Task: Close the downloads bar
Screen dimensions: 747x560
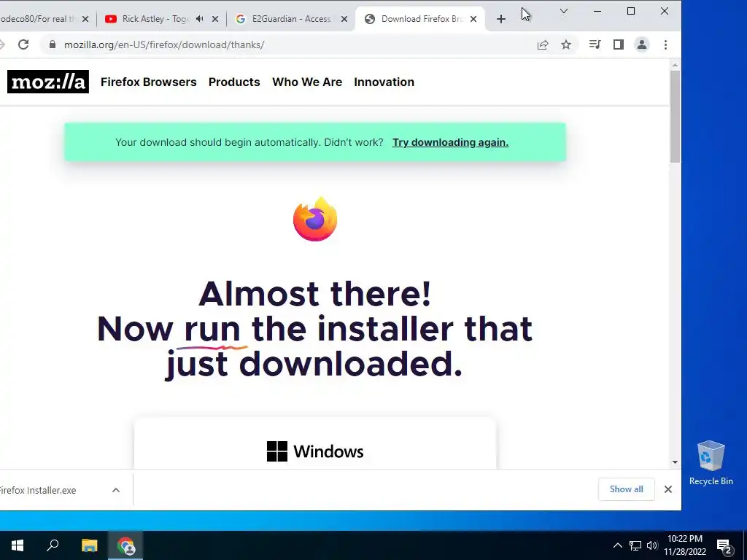Action: pos(668,489)
